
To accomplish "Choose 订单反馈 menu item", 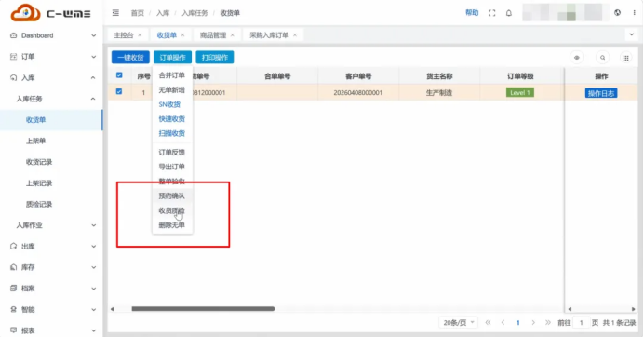I will [x=171, y=153].
